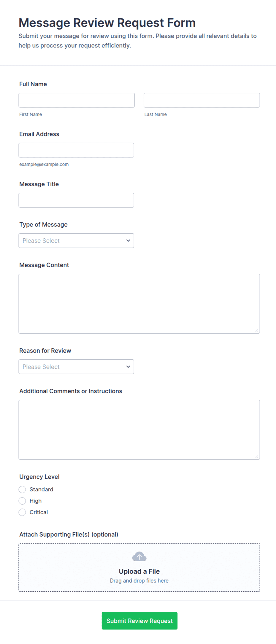This screenshot has width=276, height=644.
Task: Click the cloud upload icon
Action: click(139, 557)
